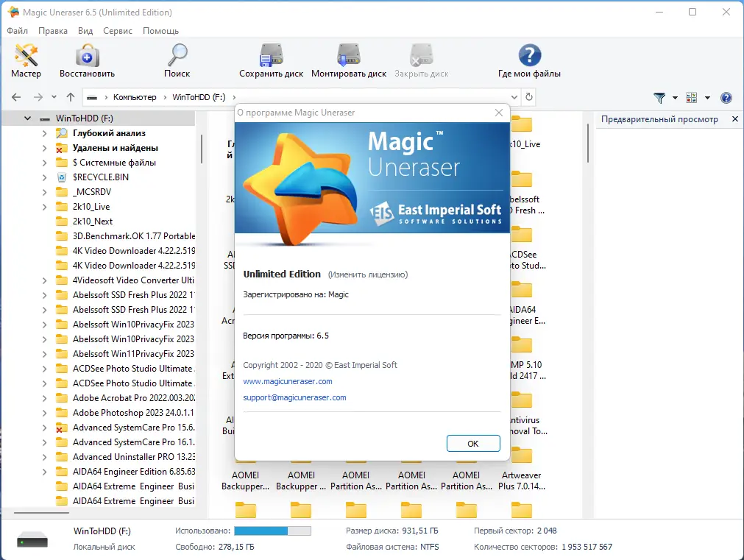
Task: Click Монтировать диск toolbar icon
Action: click(x=349, y=61)
